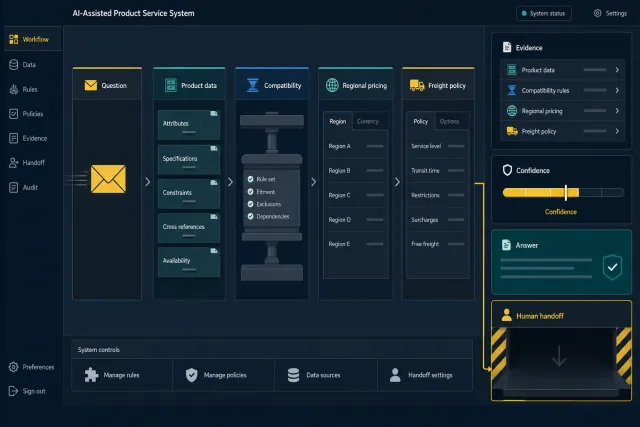Select the Free freight row
Screen dimensions: 640x427
tap(438, 244)
